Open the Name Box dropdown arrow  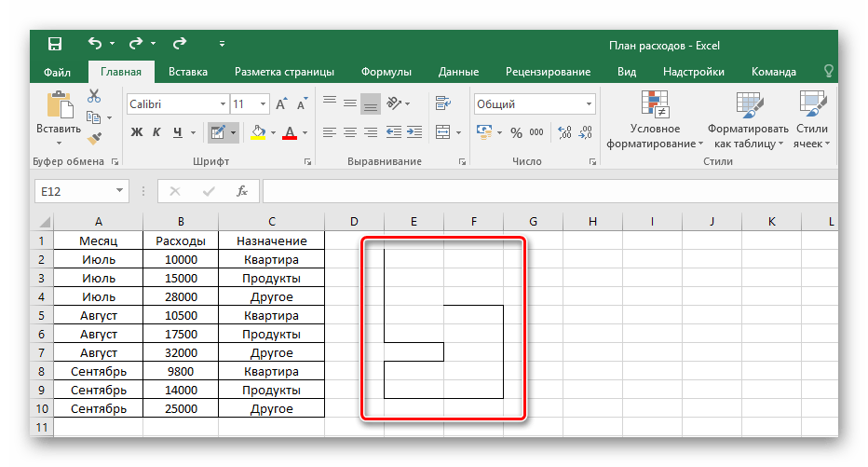pyautogui.click(x=119, y=191)
